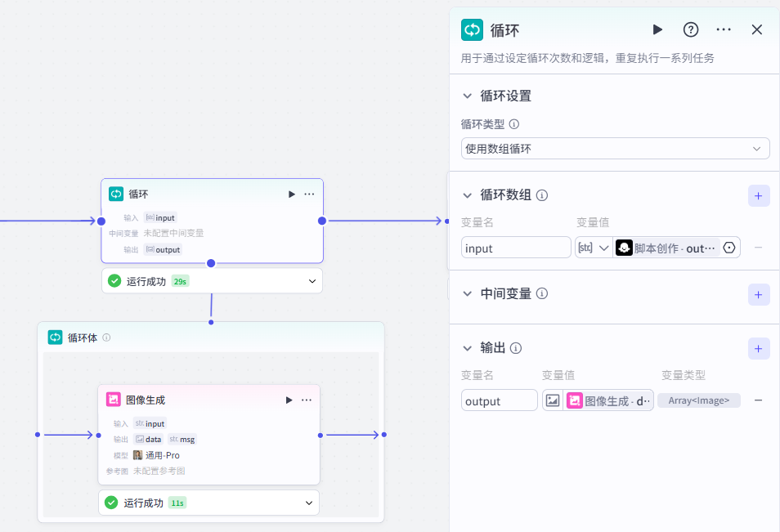This screenshot has height=532, width=780.
Task: Change the input variable type selector
Action: point(594,248)
